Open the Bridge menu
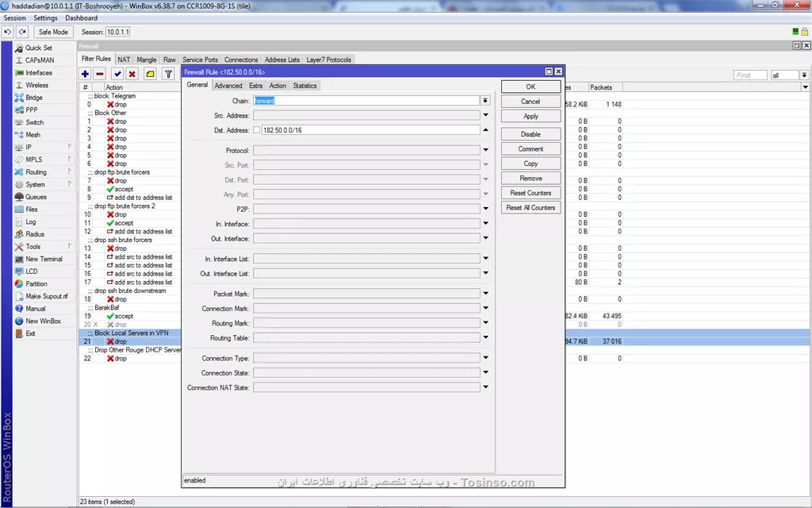Image resolution: width=812 pixels, height=508 pixels. (x=34, y=98)
